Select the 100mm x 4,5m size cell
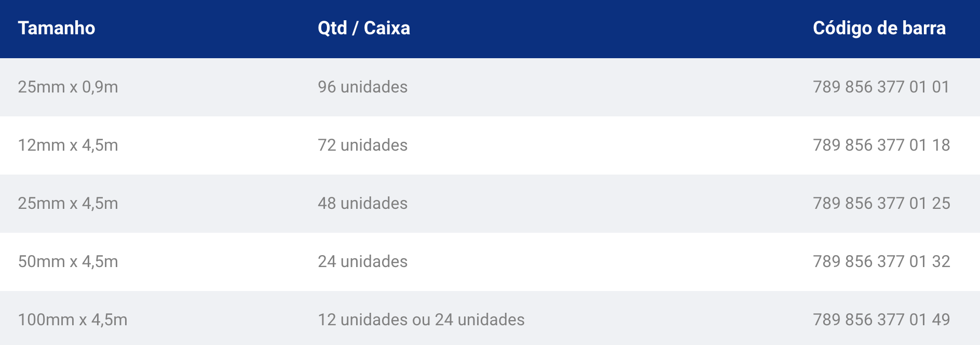Screen dimensions: 980x345 pos(73,320)
